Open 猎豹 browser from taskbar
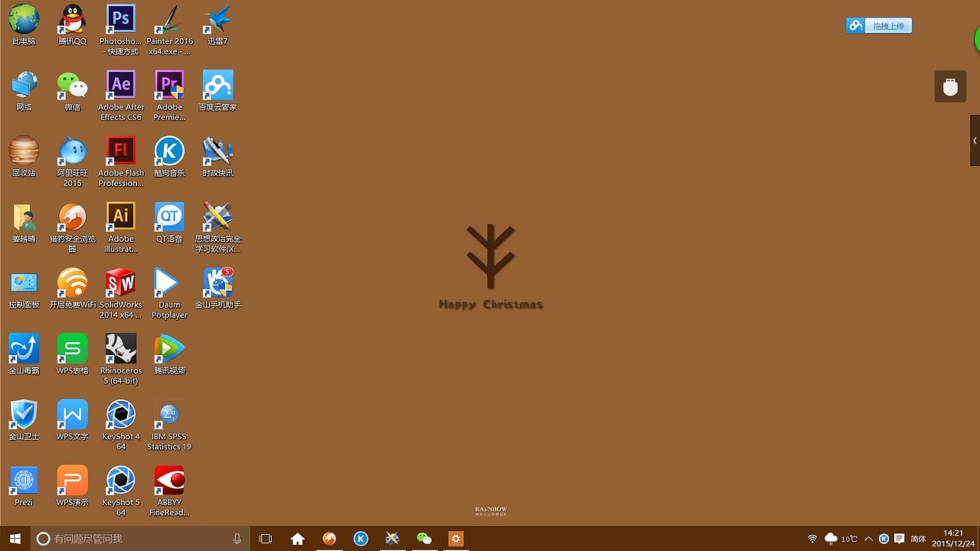Viewport: 980px width, 551px height. 329,539
